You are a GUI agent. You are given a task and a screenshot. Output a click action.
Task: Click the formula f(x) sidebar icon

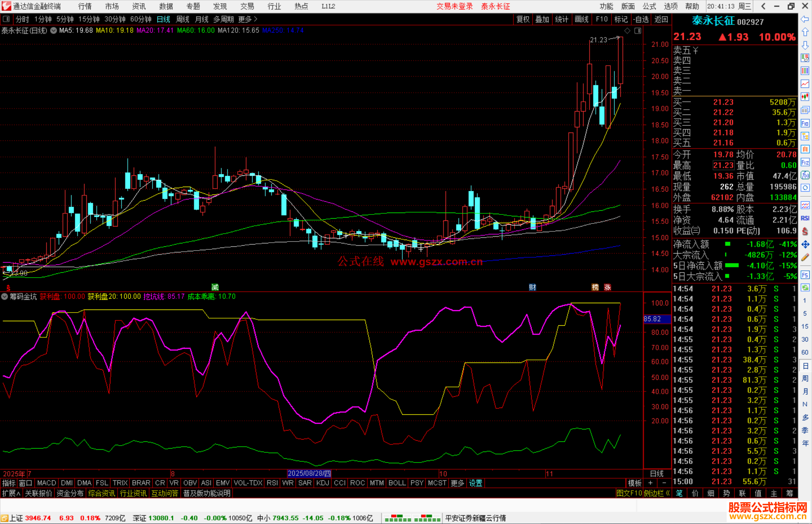(805, 175)
